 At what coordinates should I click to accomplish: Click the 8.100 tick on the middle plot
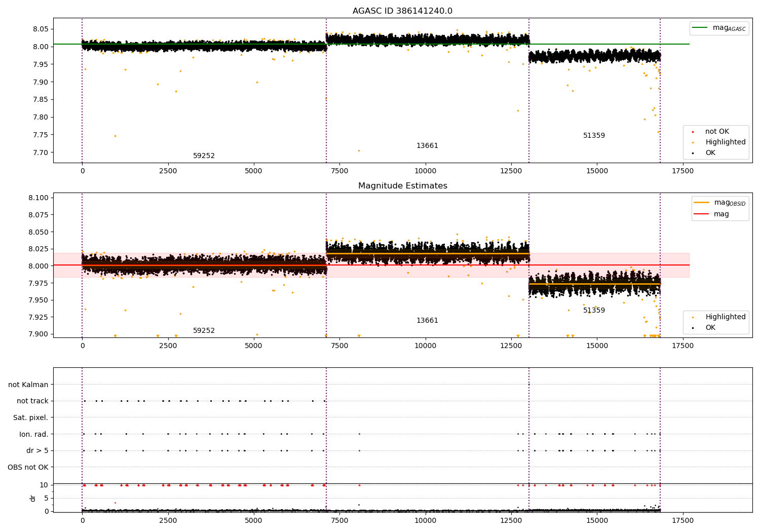tap(38, 198)
